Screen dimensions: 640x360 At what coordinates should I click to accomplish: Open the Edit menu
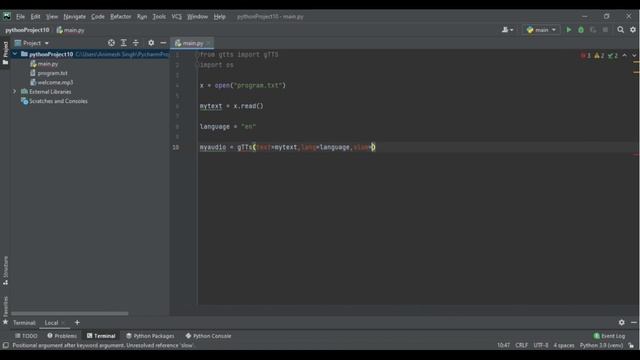[36, 16]
